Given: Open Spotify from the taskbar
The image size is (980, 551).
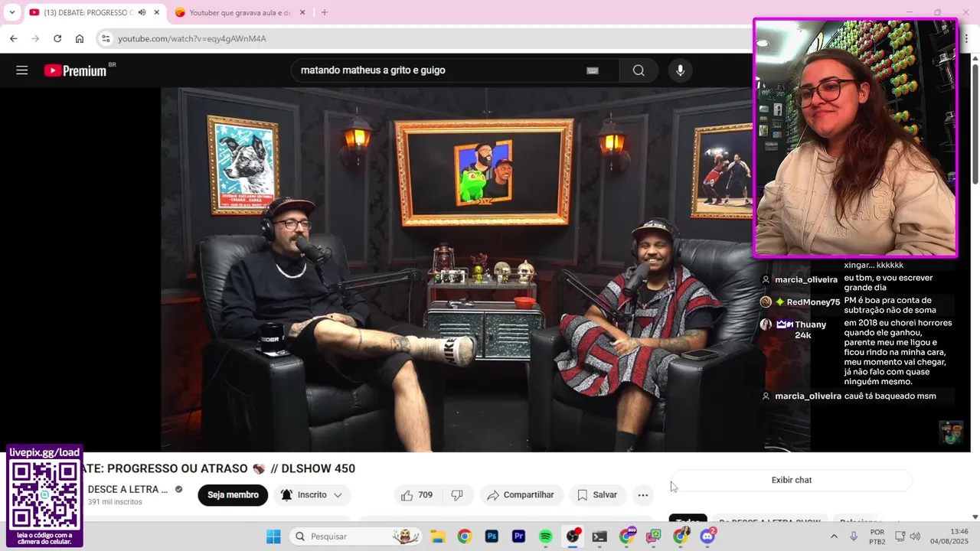Looking at the screenshot, I should point(545,536).
